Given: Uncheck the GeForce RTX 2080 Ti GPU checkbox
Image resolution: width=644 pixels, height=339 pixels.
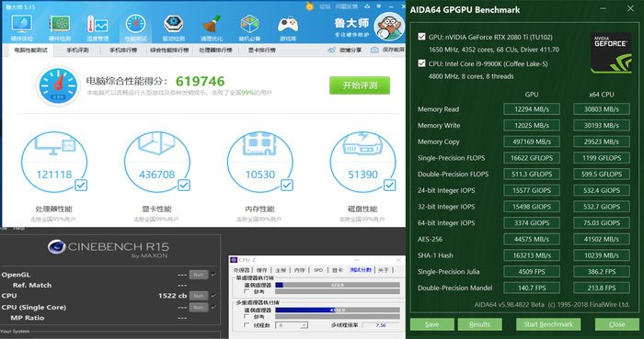Looking at the screenshot, I should [x=421, y=37].
